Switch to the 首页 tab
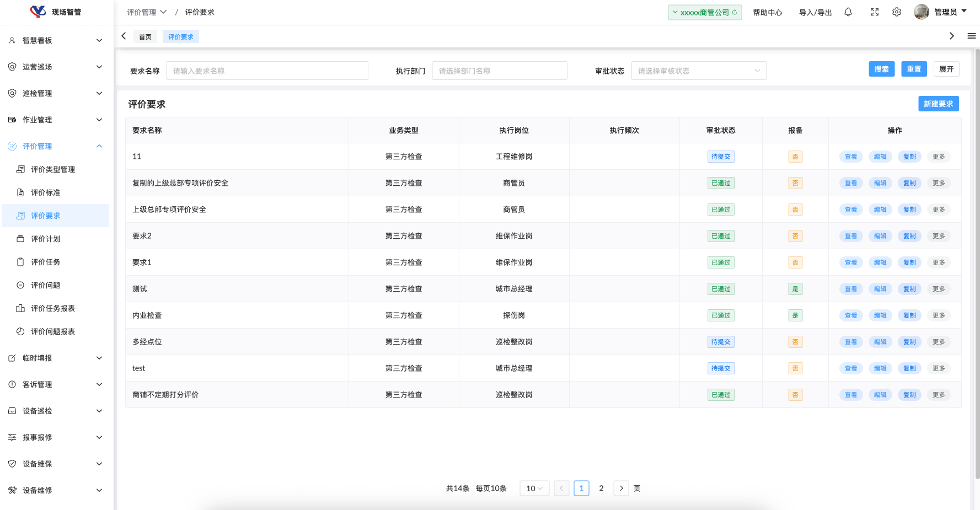The height and width of the screenshot is (510, 980). tap(145, 37)
